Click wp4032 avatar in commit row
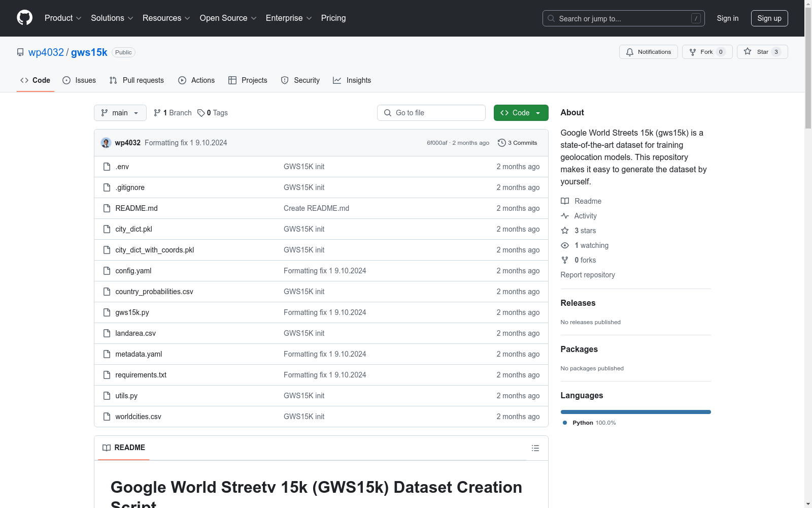 (106, 143)
